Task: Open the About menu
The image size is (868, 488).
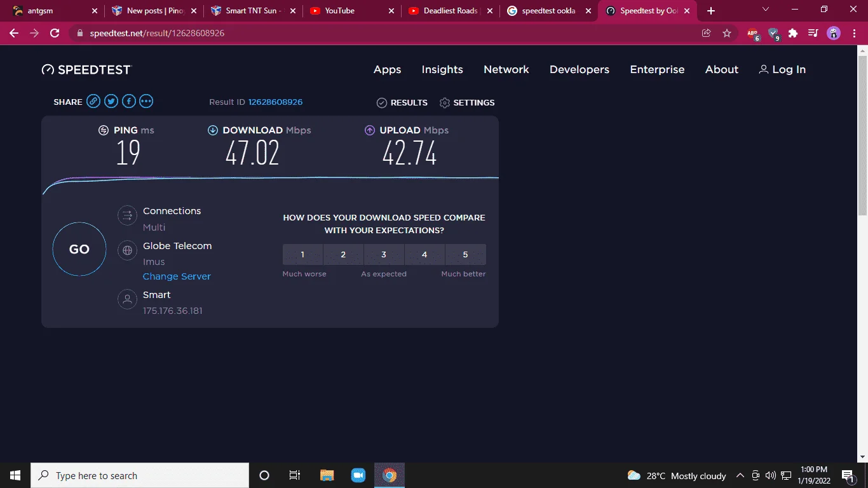Action: tap(722, 70)
